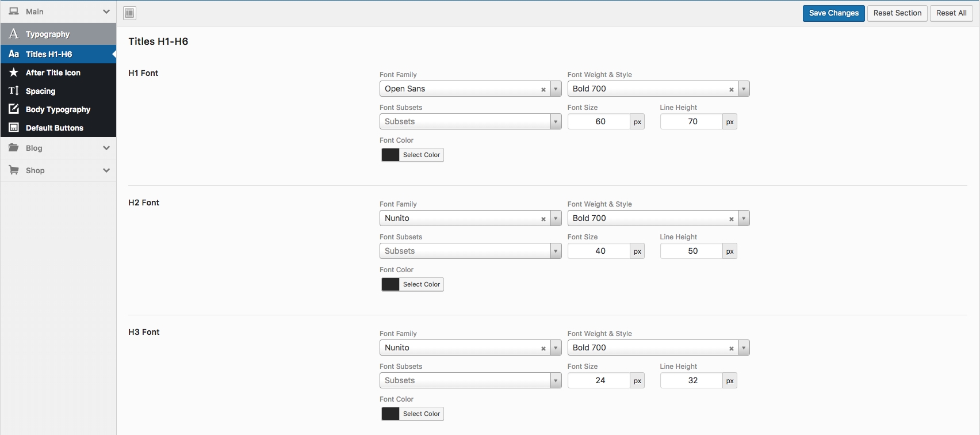This screenshot has height=435, width=980.
Task: Click the Body Typography edit icon
Action: [x=14, y=109]
